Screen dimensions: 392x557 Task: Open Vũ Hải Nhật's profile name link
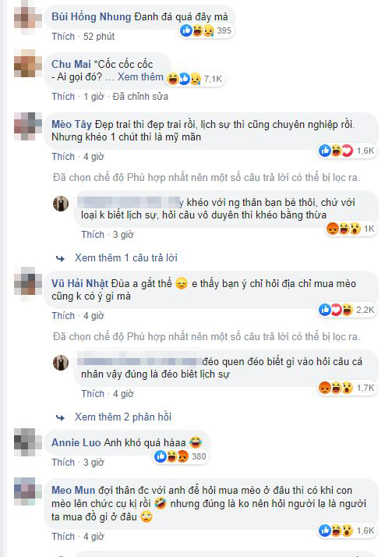pyautogui.click(x=79, y=283)
